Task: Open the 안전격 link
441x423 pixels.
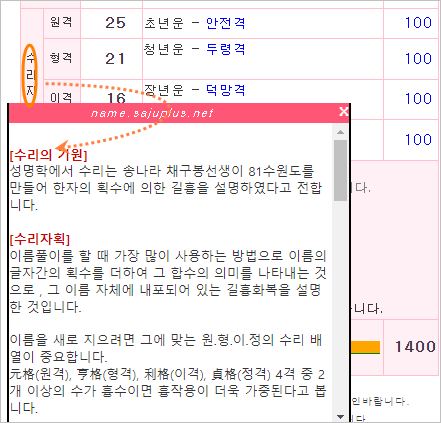Action: click(x=226, y=23)
